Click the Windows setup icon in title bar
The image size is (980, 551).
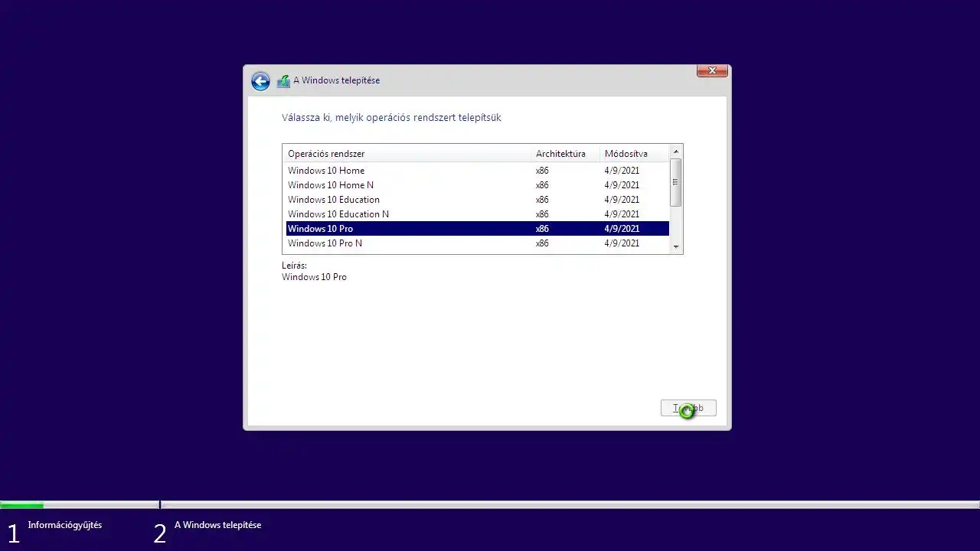tap(283, 80)
